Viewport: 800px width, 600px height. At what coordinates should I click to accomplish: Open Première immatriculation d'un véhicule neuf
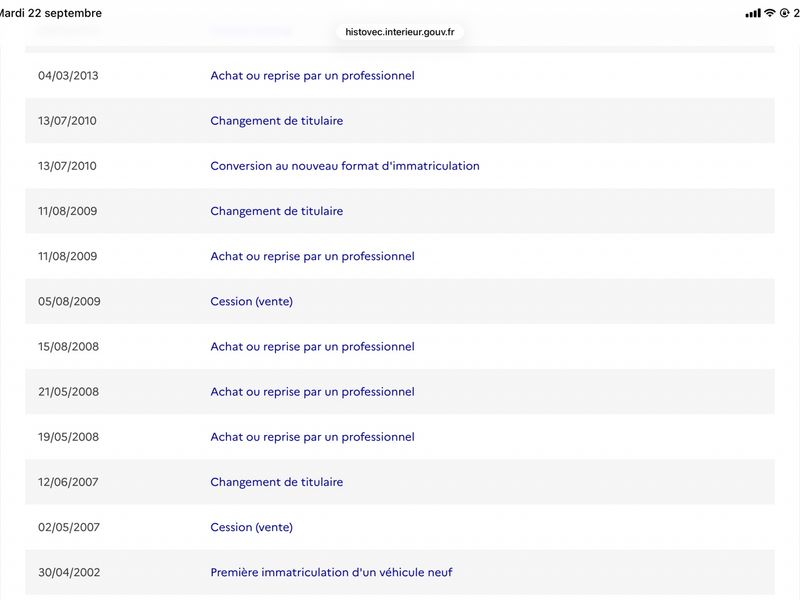click(x=331, y=572)
